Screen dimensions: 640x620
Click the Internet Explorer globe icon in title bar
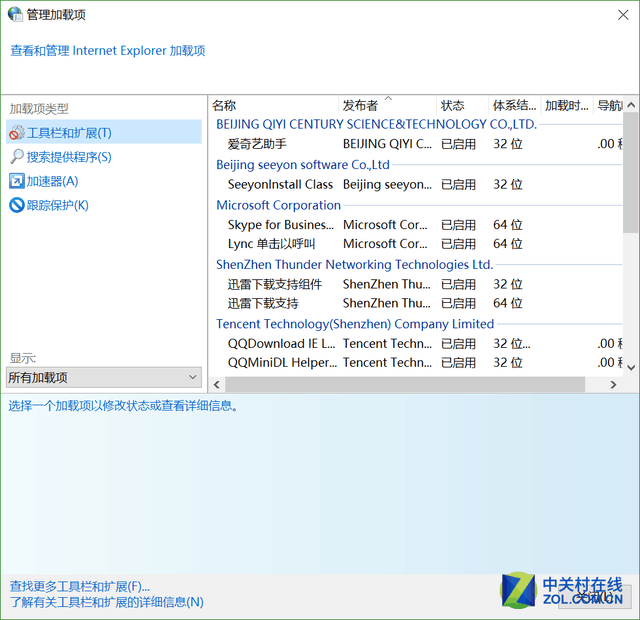click(15, 14)
